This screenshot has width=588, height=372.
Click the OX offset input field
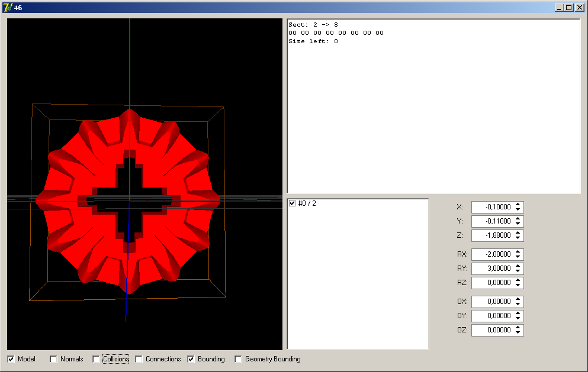coord(492,302)
